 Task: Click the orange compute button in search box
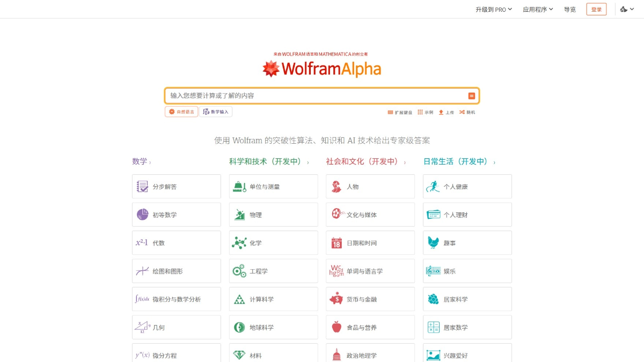tap(472, 96)
